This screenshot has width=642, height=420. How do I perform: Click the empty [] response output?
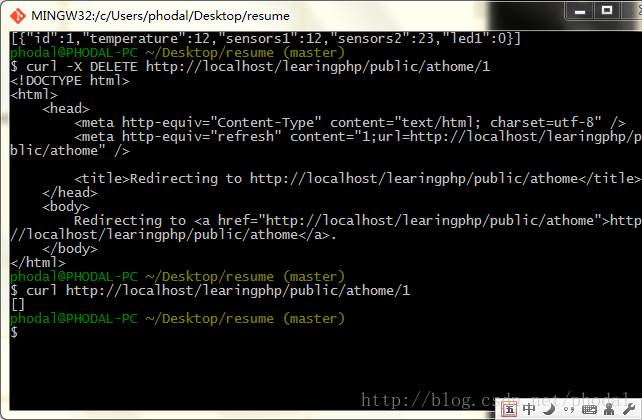coord(18,305)
